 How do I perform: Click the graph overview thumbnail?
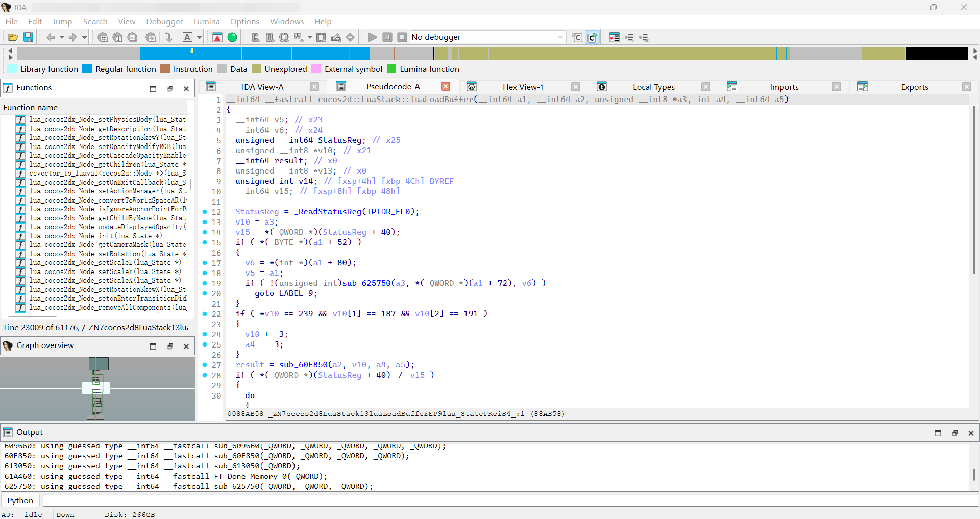tap(97, 388)
